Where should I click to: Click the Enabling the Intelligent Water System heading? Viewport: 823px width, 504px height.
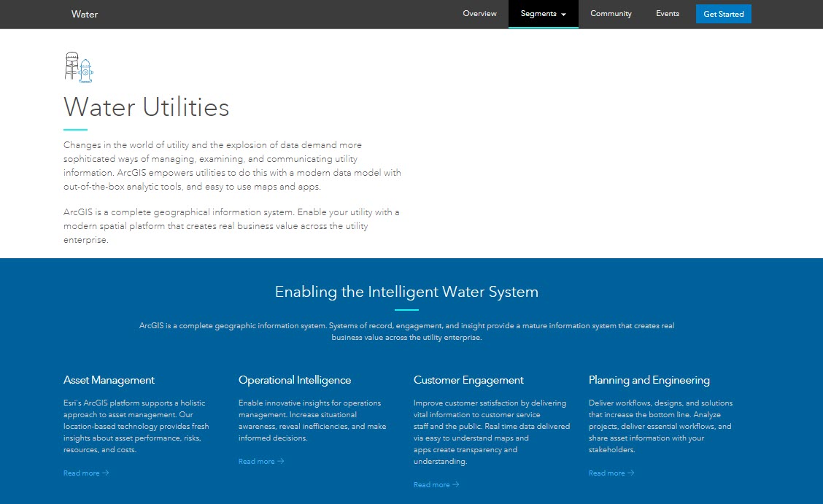(406, 291)
